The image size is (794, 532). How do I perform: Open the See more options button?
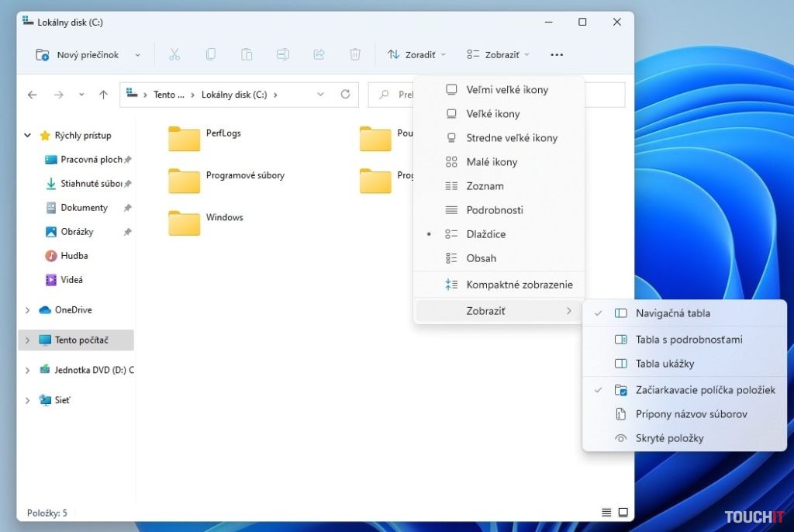[x=557, y=54]
